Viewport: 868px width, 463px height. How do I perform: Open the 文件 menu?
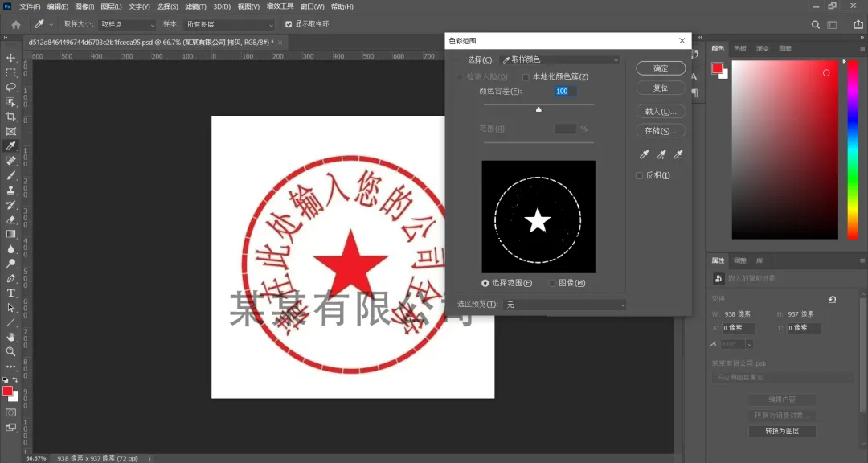pos(30,6)
